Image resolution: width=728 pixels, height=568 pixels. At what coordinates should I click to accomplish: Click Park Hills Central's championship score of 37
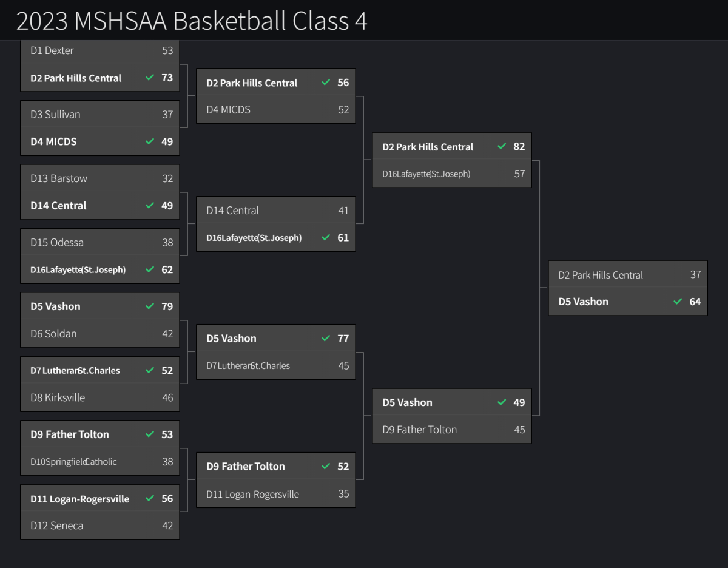pyautogui.click(x=695, y=275)
